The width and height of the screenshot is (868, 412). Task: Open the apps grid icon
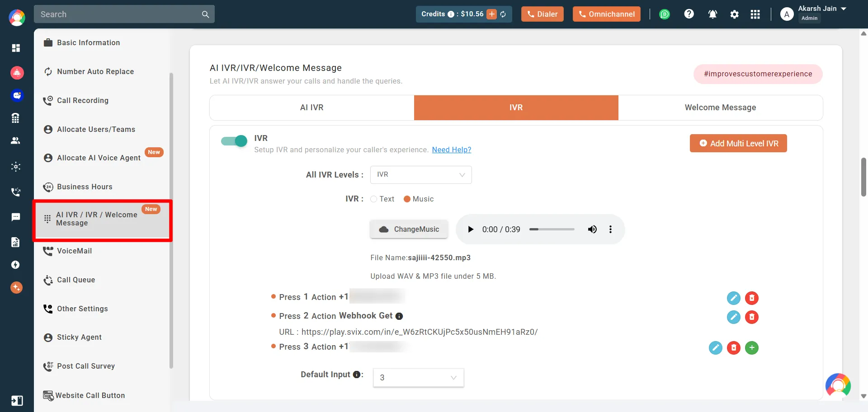755,14
